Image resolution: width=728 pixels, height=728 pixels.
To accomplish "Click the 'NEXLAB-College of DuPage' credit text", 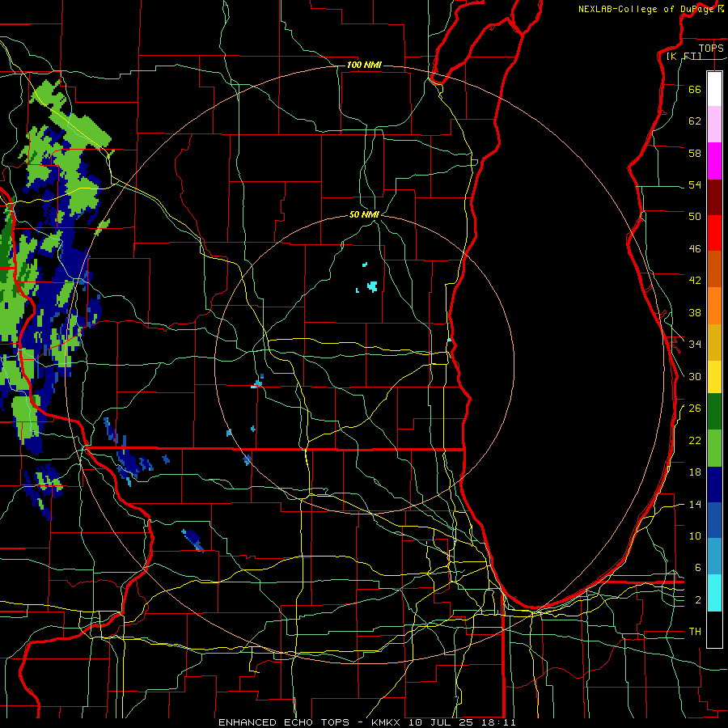I will (x=646, y=9).
